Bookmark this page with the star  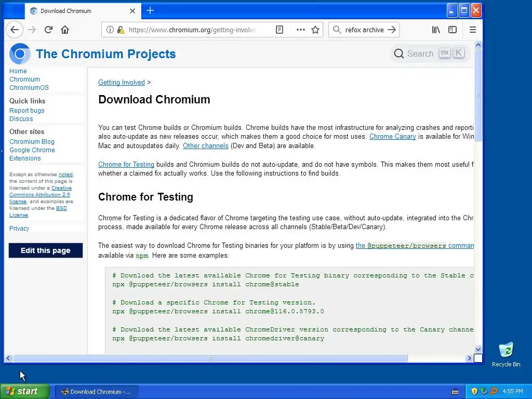[x=315, y=30]
